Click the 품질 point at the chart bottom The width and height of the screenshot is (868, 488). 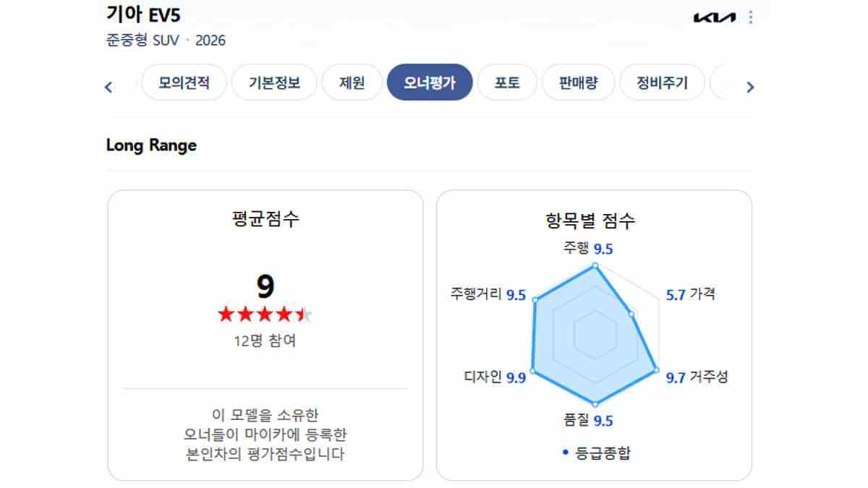(595, 403)
